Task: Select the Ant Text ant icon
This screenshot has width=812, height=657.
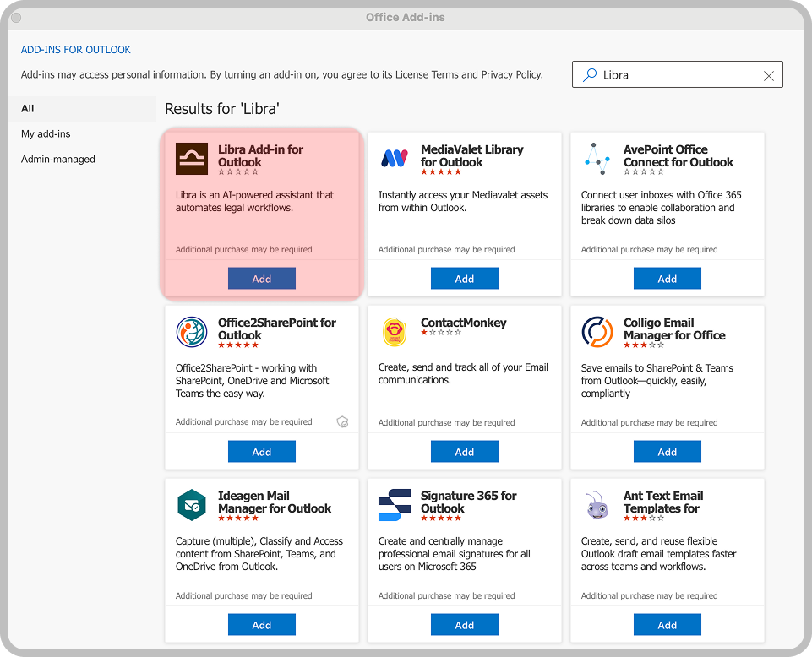Action: tap(597, 504)
